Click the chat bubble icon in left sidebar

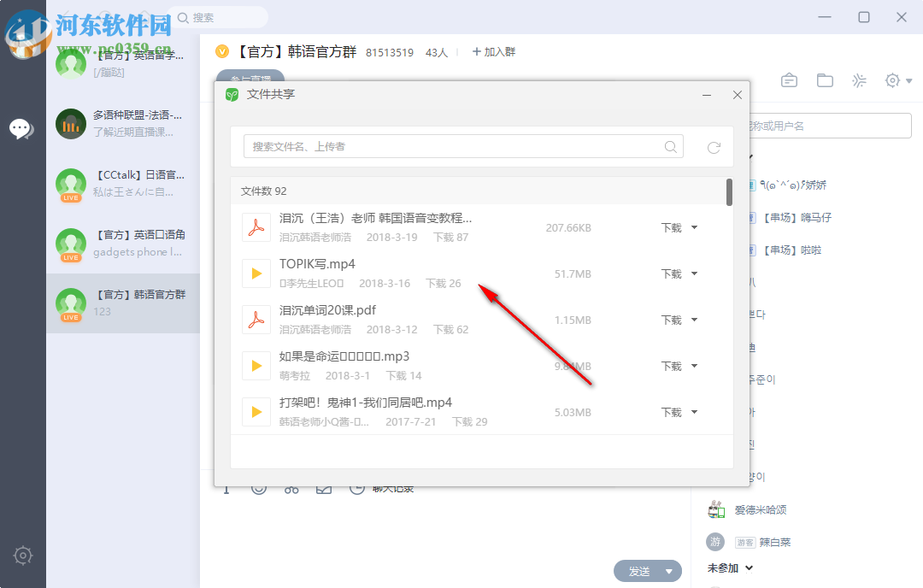[23, 128]
